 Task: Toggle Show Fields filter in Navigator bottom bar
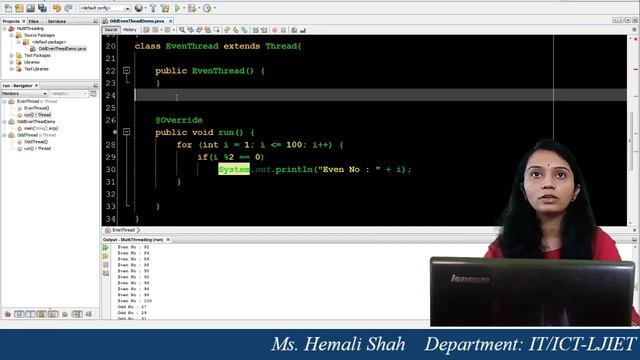[19, 314]
